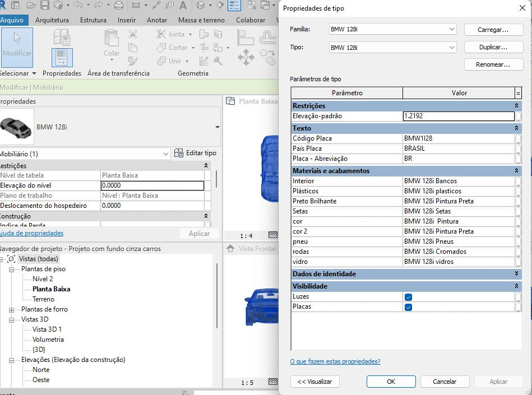This screenshot has width=532, height=395.
Task: Switch to the Estrutura ribbon tab
Action: tap(93, 20)
